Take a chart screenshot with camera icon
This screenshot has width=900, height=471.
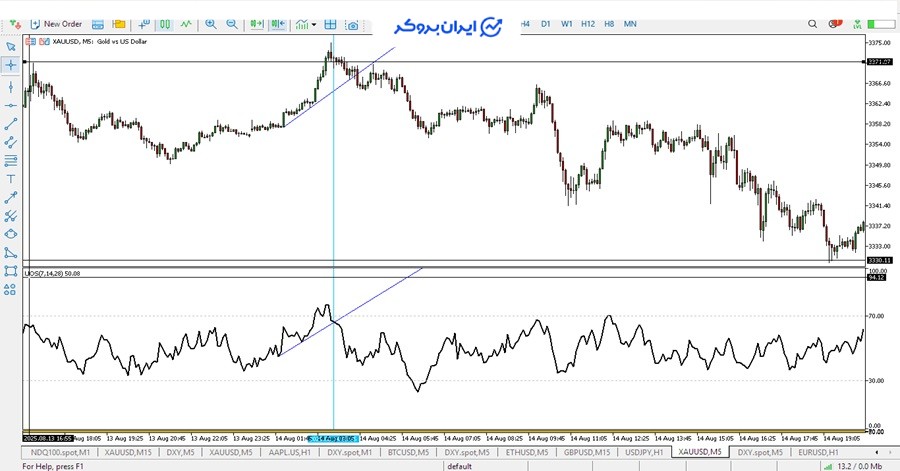pyautogui.click(x=352, y=23)
